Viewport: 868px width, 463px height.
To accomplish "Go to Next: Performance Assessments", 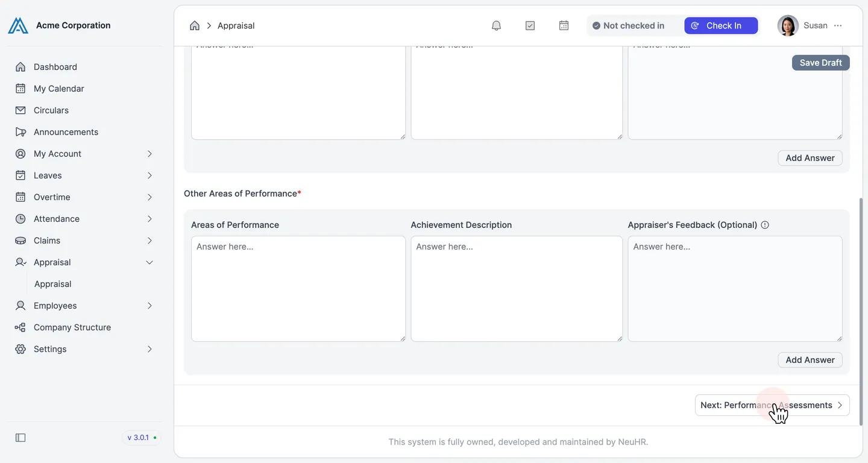I will coord(772,405).
